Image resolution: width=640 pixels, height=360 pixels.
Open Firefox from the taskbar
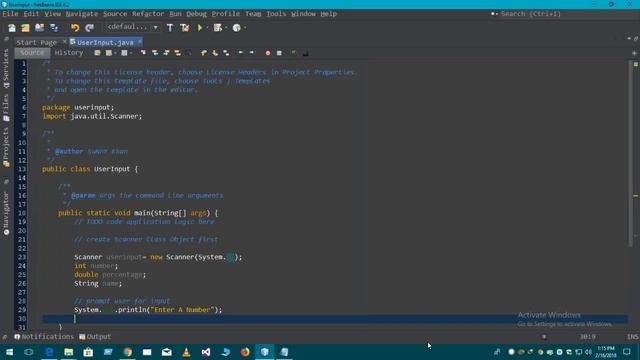(245, 352)
